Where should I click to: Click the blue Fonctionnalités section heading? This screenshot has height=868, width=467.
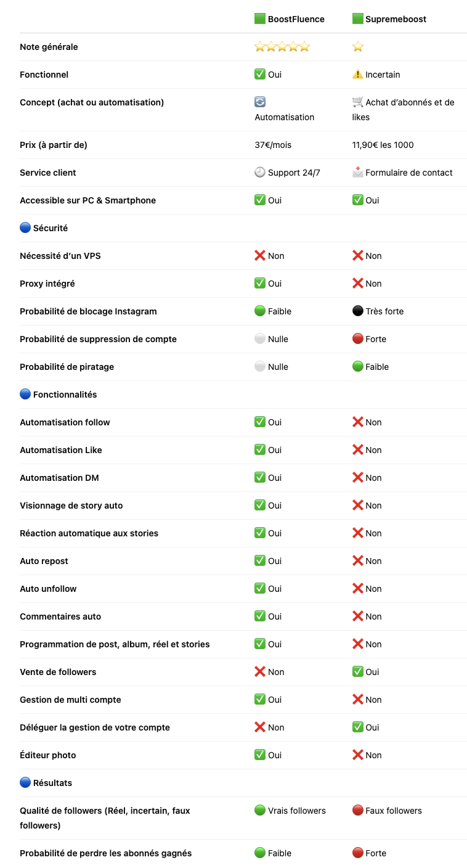point(59,395)
